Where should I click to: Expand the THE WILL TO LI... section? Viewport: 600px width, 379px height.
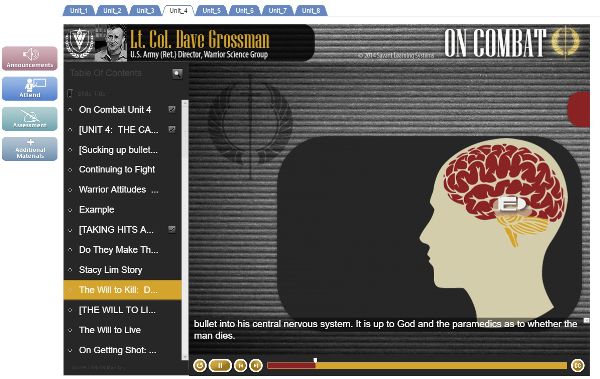70,310
